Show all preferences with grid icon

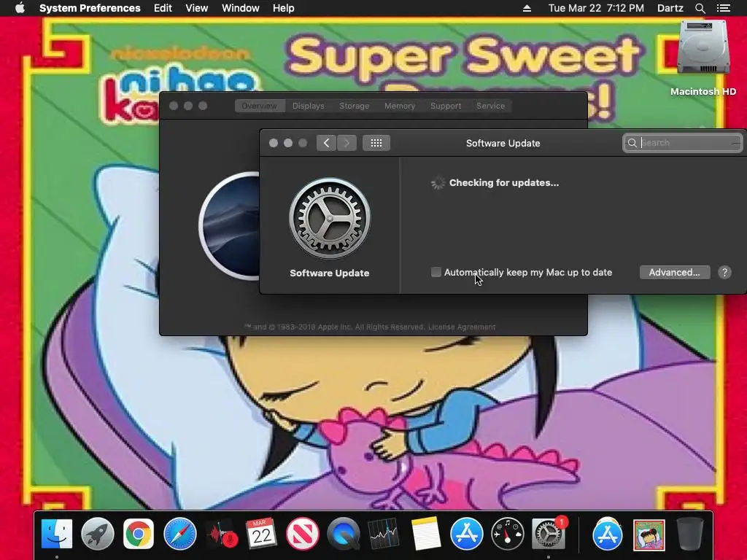coord(376,143)
